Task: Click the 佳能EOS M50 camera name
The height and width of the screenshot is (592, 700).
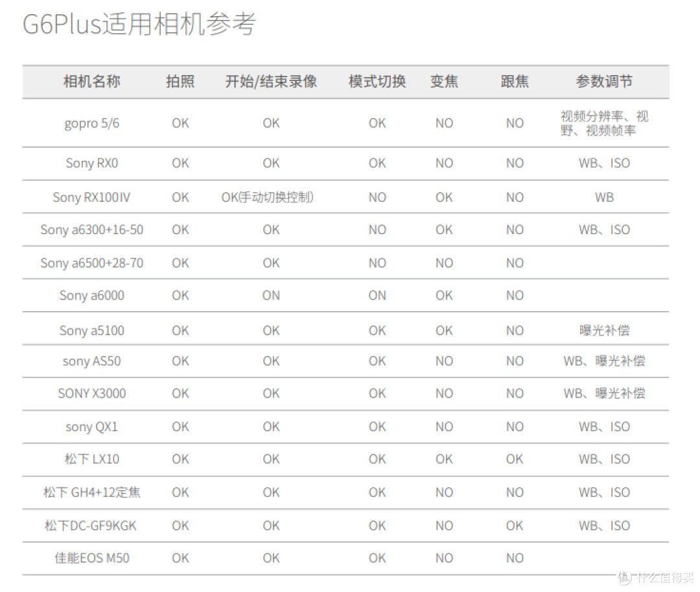Action: (x=91, y=558)
